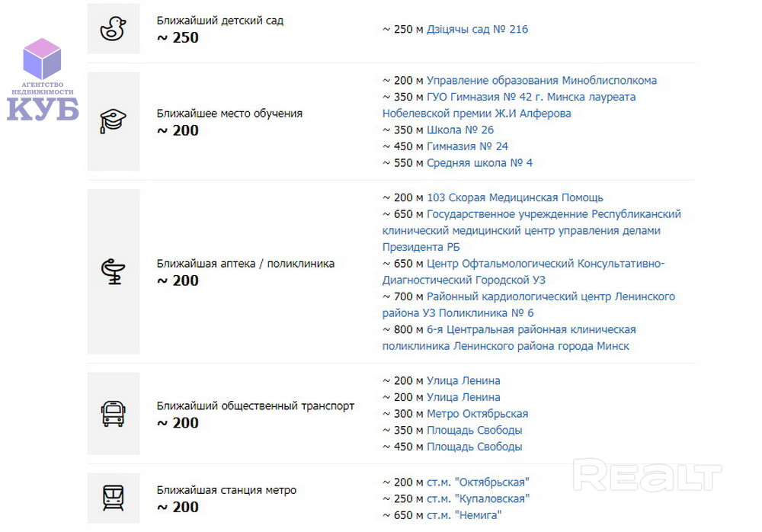The width and height of the screenshot is (762, 532).
Task: Click the КУБ agency cube logo
Action: 43,79
